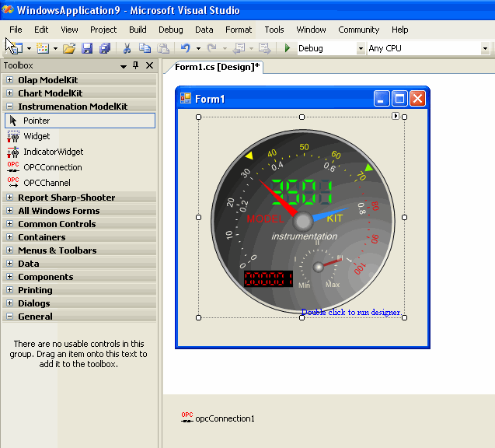Open the View menu
This screenshot has height=448, width=495.
coord(69,30)
